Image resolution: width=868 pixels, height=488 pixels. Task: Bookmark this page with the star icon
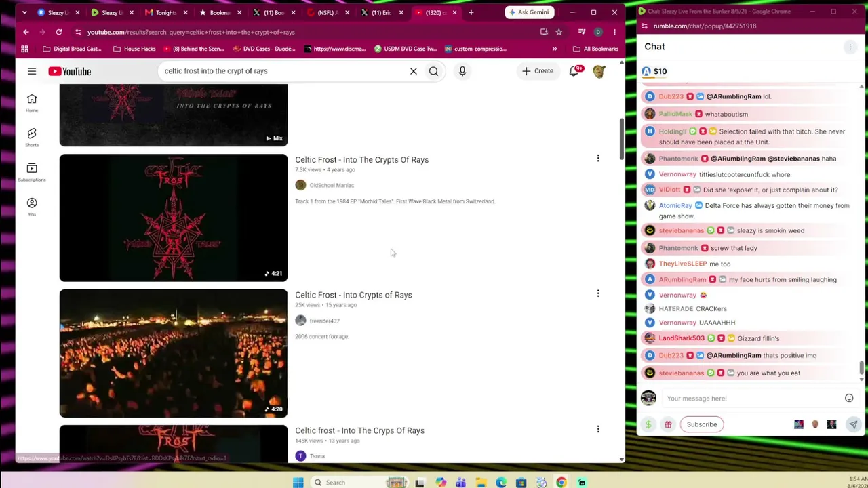click(x=559, y=32)
